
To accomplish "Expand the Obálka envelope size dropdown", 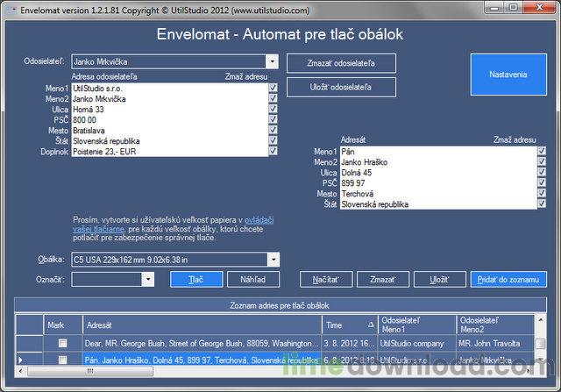I will [273, 259].
